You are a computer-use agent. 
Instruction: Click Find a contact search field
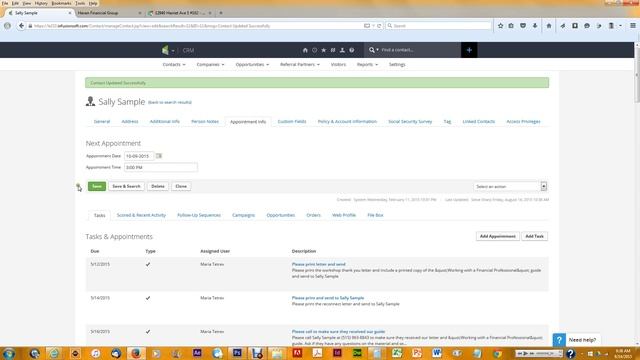pos(418,50)
